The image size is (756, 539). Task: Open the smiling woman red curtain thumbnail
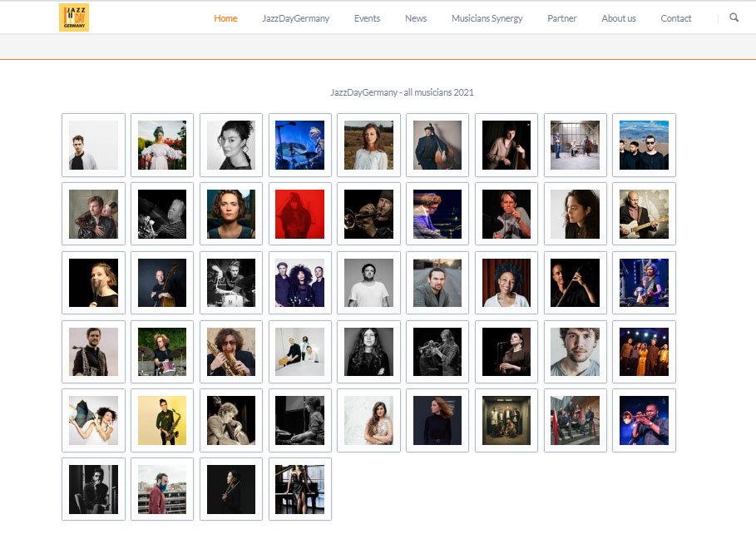point(506,283)
